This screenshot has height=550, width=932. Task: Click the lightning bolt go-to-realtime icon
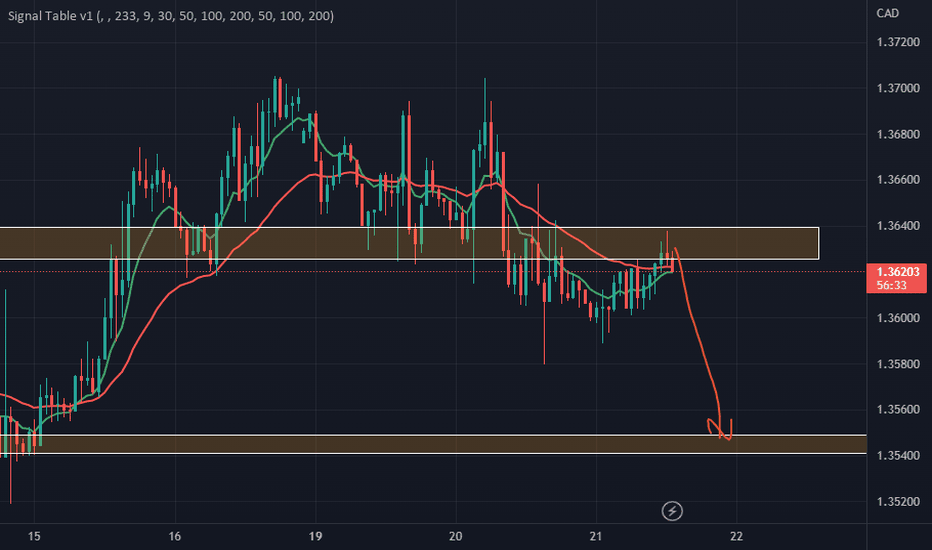tap(672, 511)
